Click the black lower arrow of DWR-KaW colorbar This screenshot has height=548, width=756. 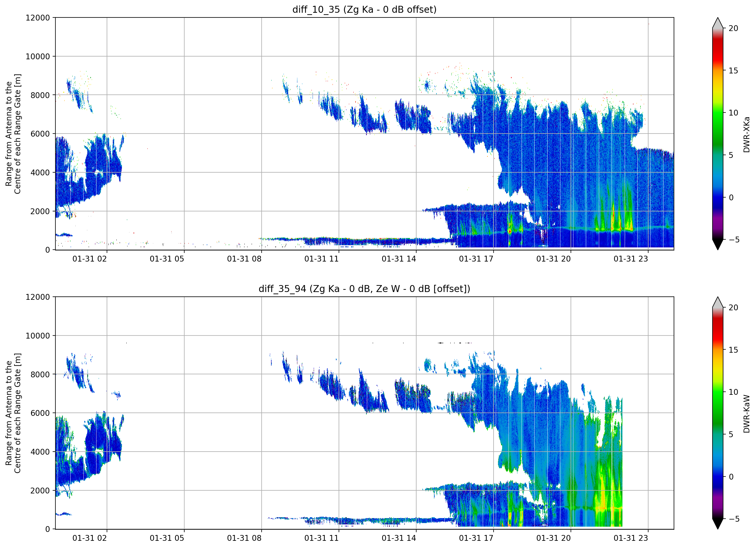coord(718,524)
